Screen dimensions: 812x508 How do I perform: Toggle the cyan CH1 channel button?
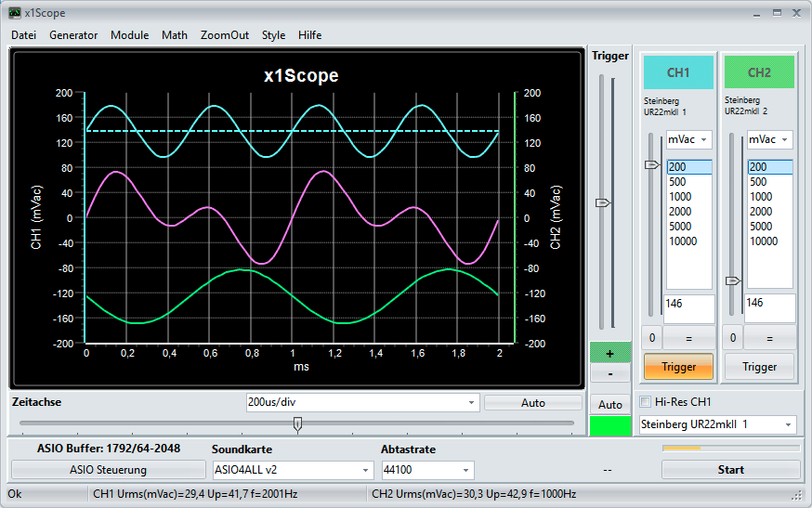click(x=677, y=72)
